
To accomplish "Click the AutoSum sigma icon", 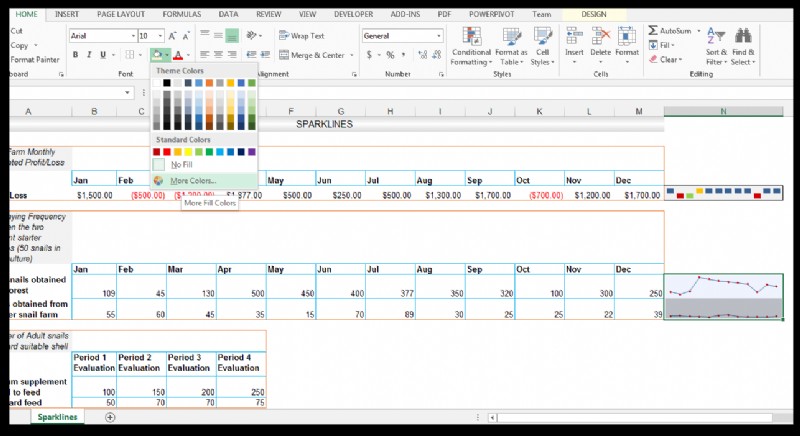I will click(653, 32).
